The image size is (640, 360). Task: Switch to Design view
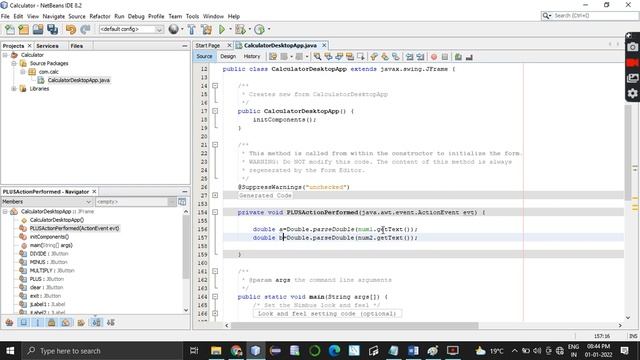click(228, 56)
